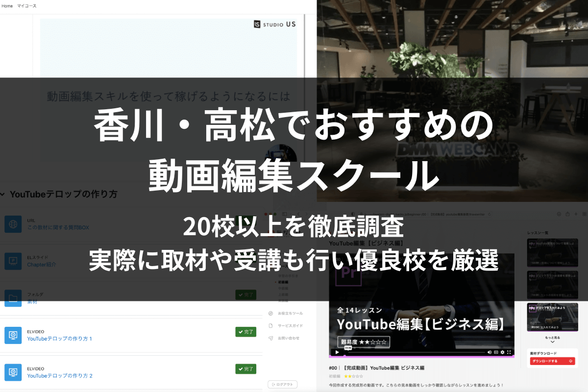588x392 pixels.
Task: Click the red ダウンロードする button
Action: click(552, 361)
